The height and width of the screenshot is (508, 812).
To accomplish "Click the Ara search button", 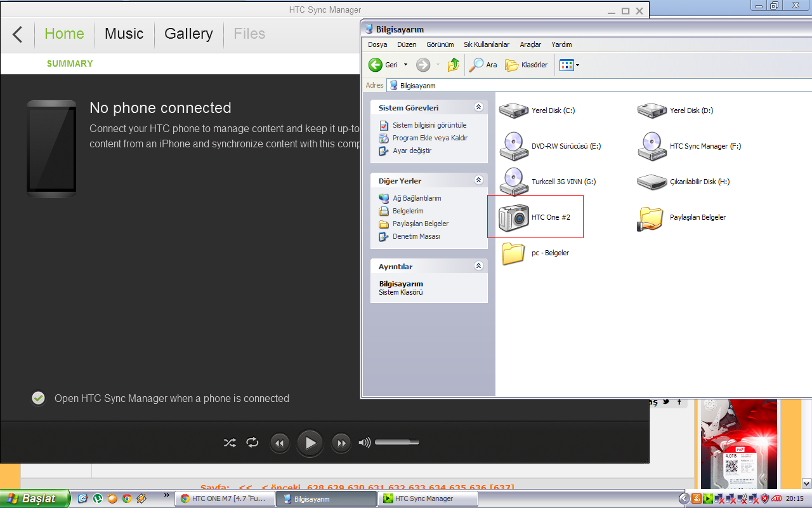I will tap(483, 65).
